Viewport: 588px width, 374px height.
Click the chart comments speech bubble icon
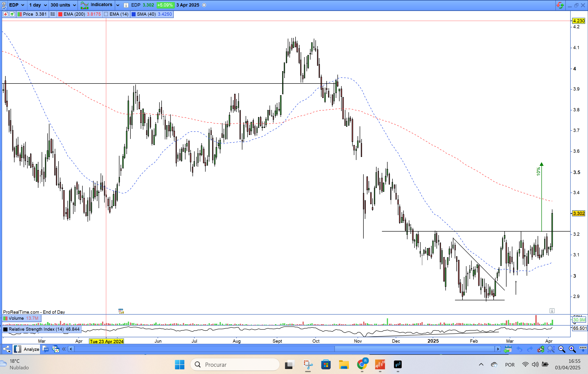45,349
